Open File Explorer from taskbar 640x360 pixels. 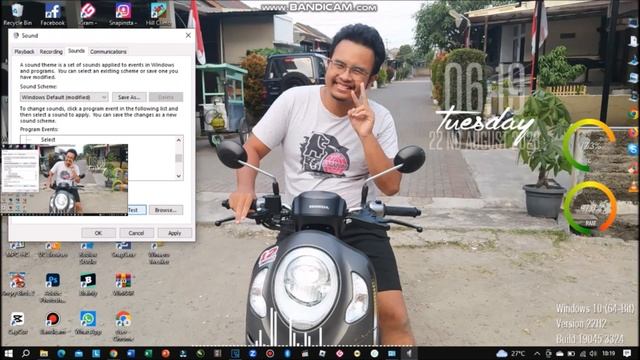[44, 353]
